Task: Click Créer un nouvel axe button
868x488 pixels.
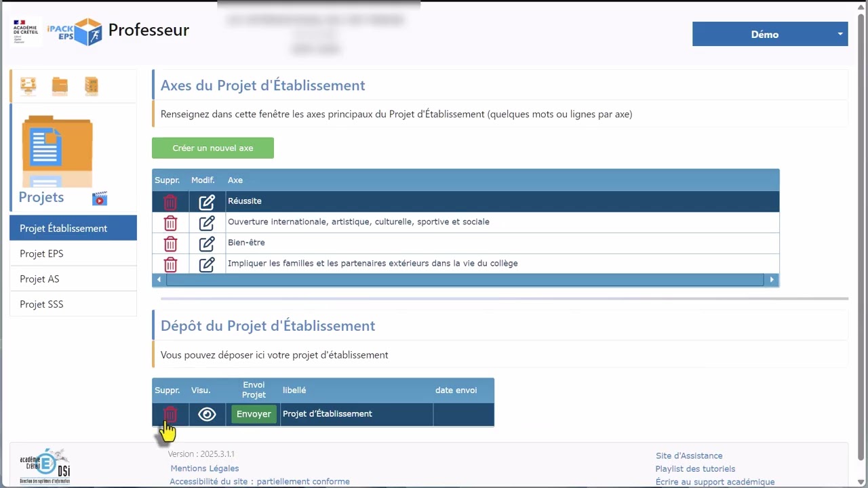Action: (x=213, y=148)
